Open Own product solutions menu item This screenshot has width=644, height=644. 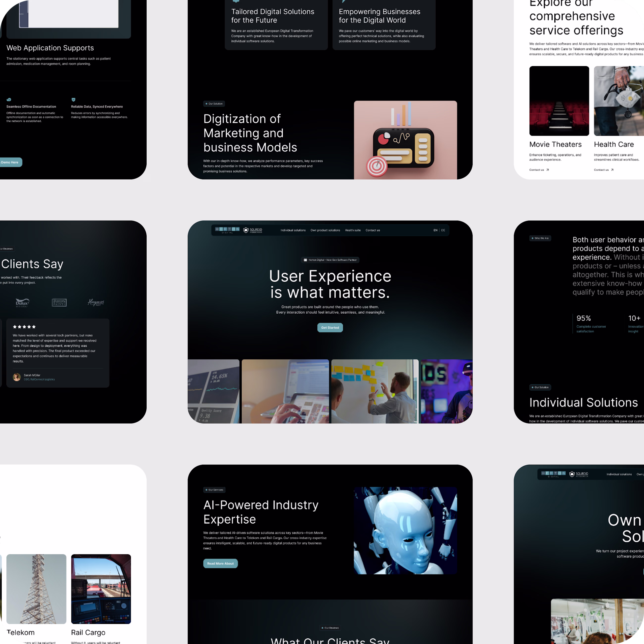[x=325, y=230]
